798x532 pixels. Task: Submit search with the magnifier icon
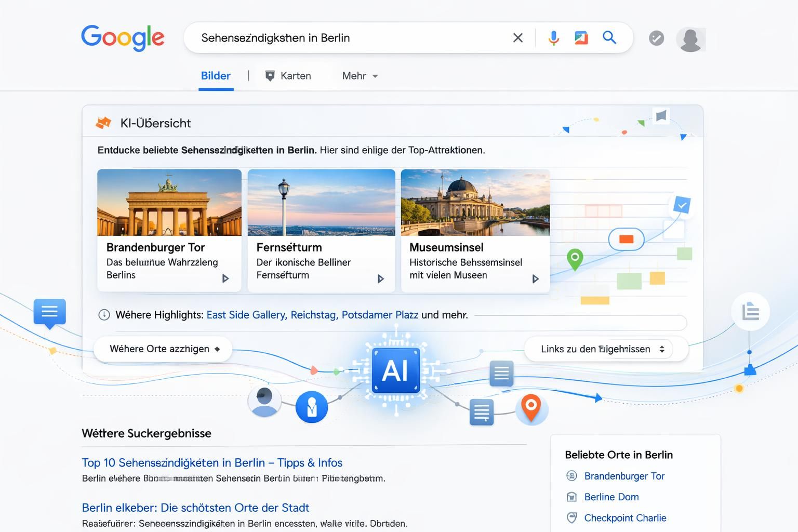609,37
